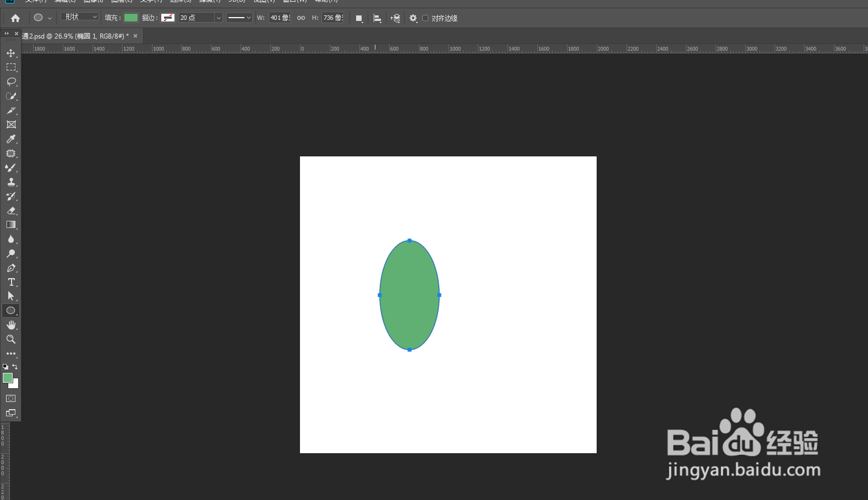Screen dimensions: 868x500
Task: Select the Hand tool
Action: coord(11,325)
